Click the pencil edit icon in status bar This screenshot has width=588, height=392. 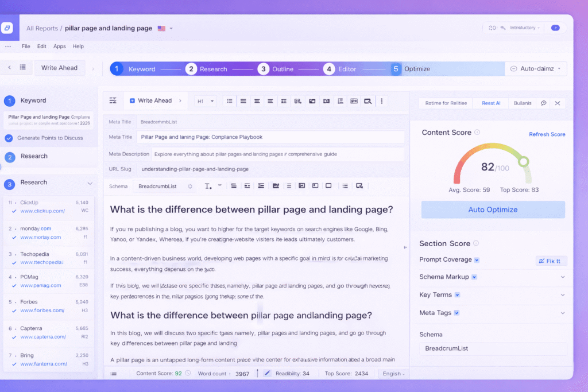click(x=267, y=373)
